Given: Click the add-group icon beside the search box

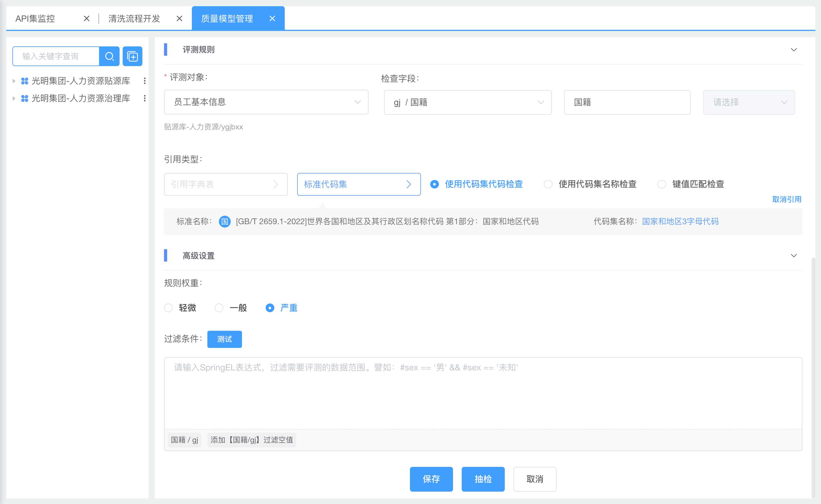Looking at the screenshot, I should pyautogui.click(x=133, y=56).
